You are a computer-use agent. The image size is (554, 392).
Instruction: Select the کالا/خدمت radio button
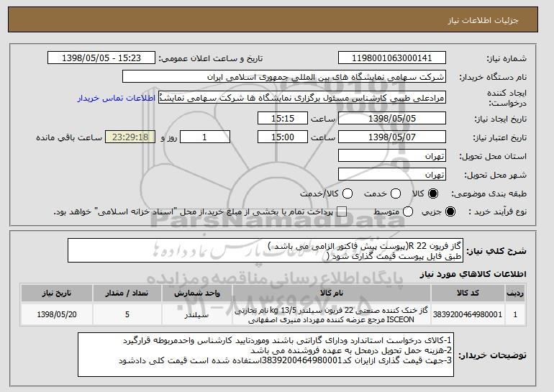click(x=348, y=193)
